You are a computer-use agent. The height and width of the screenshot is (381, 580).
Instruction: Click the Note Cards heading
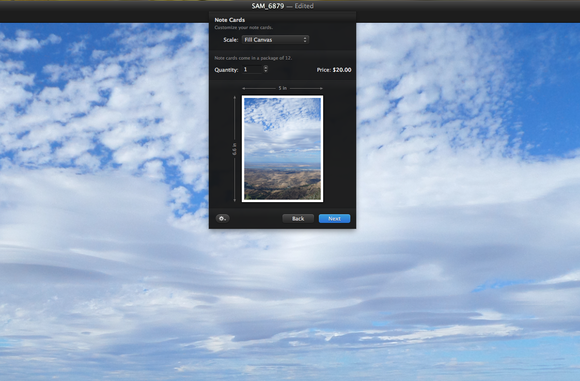[230, 20]
